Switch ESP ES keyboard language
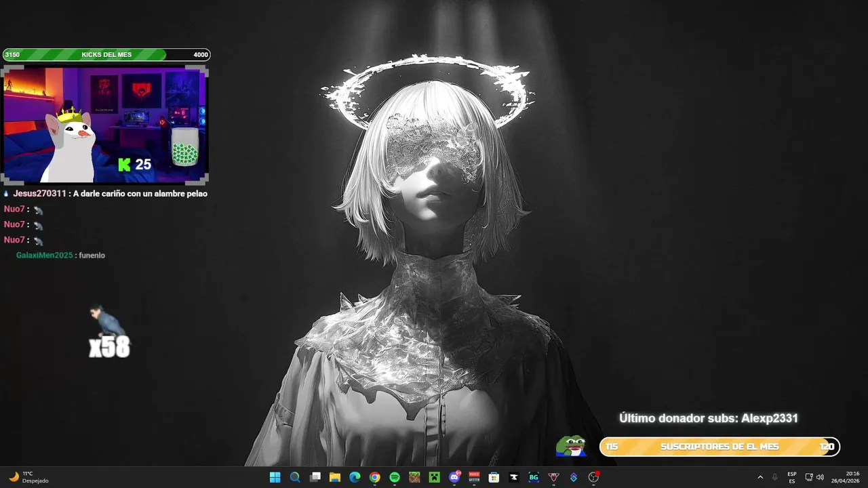This screenshot has height=488, width=868. [x=792, y=477]
